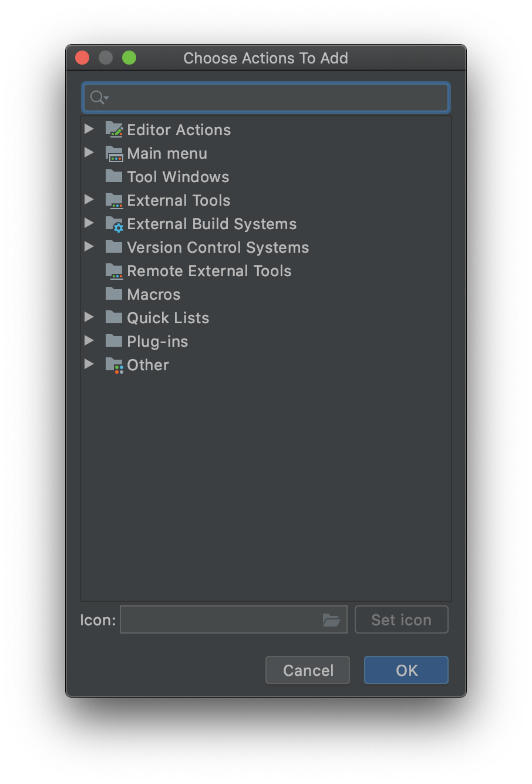Click the Plug-ins folder icon

114,340
